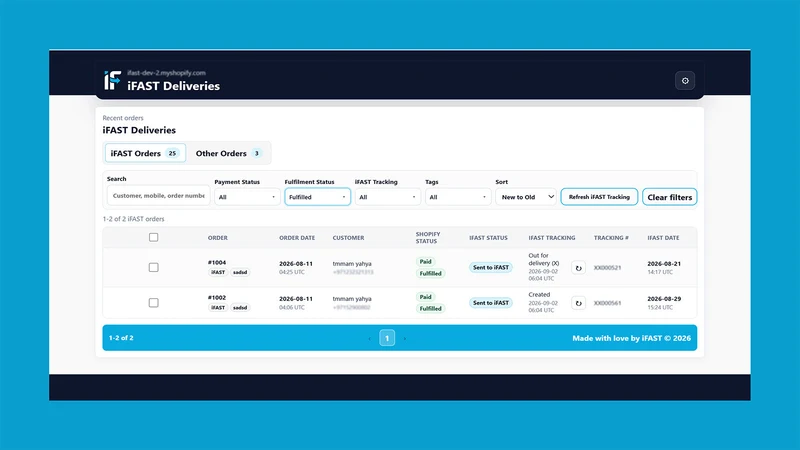Focus the Search input field

158,195
